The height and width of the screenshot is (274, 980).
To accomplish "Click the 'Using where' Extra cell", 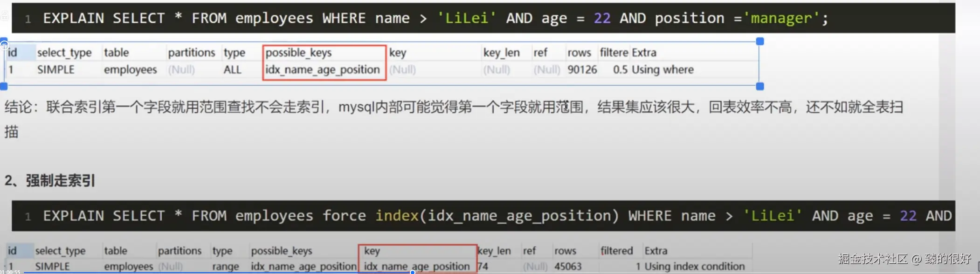I will [x=663, y=70].
